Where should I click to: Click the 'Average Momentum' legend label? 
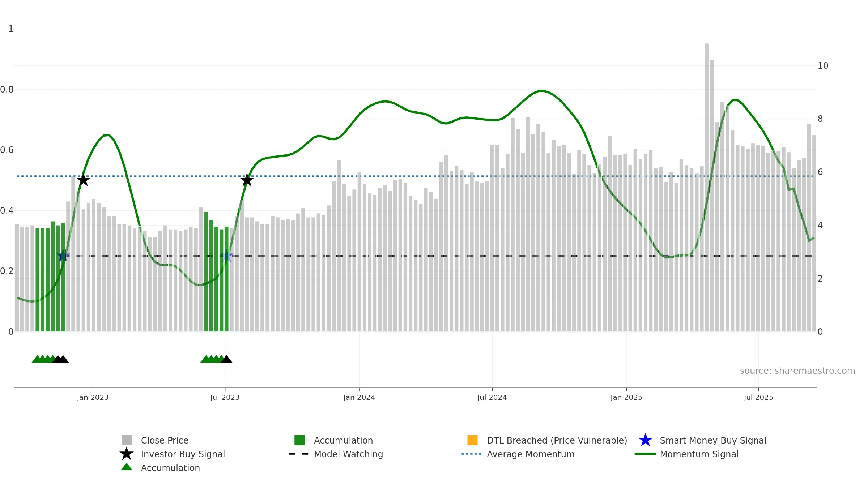[x=531, y=454]
